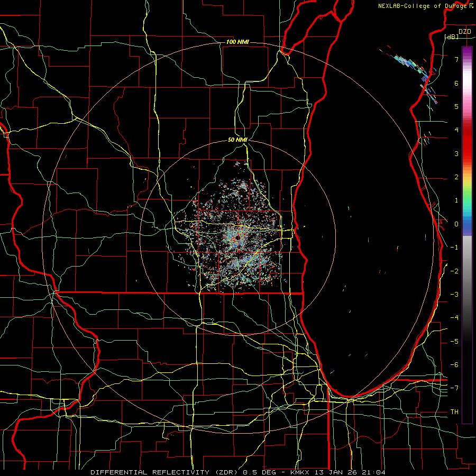The width and height of the screenshot is (476, 476).
Task: Click the 3 tick label on color scale
Action: 456,153
